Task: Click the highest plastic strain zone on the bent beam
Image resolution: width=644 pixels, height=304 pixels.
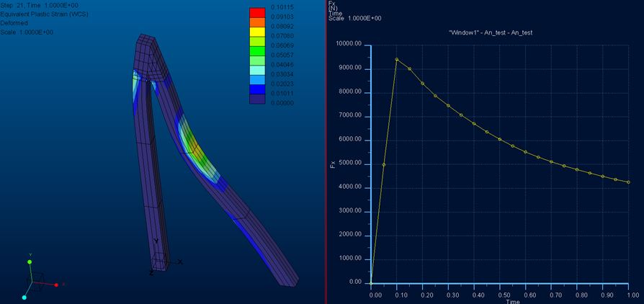Action: click(x=197, y=150)
